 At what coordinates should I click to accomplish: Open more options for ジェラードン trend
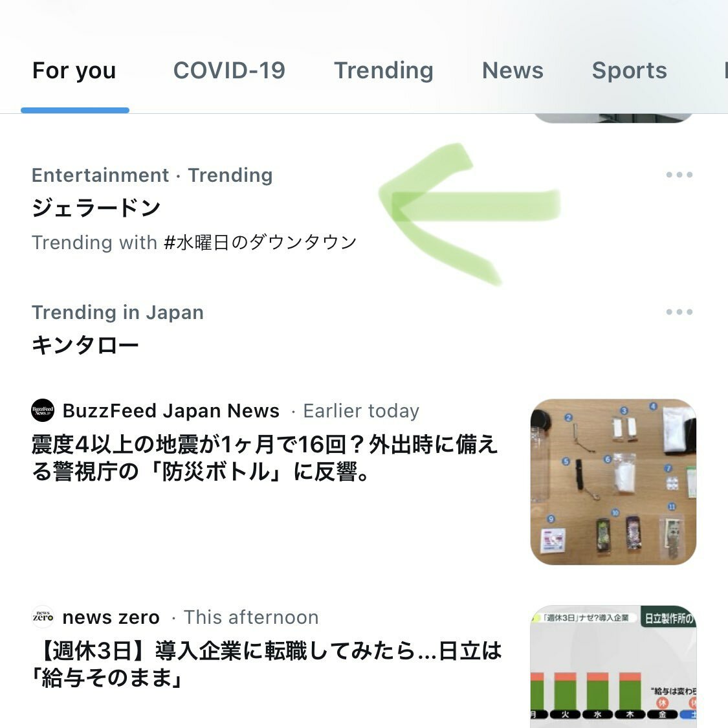679,175
